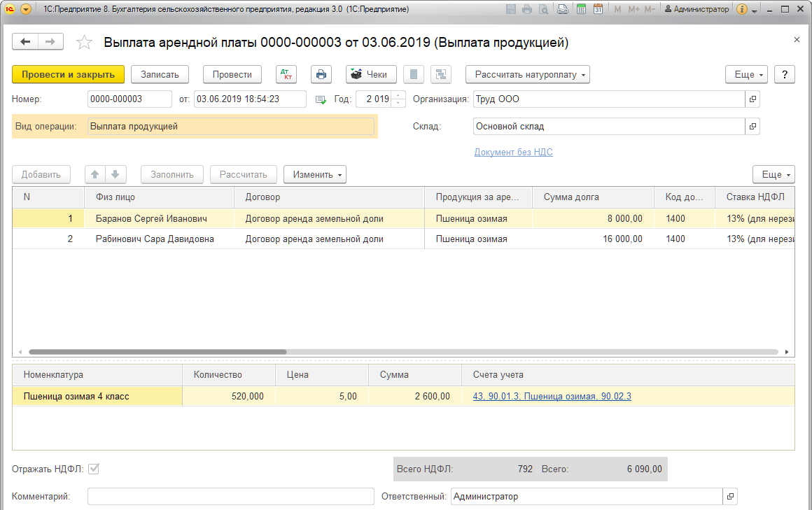Click the Добавить button

click(41, 174)
